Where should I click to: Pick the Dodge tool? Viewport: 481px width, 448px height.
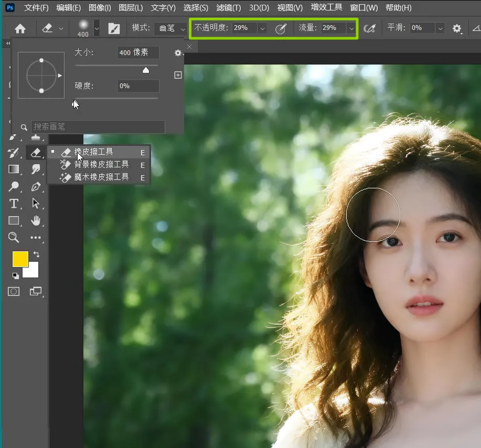point(14,186)
